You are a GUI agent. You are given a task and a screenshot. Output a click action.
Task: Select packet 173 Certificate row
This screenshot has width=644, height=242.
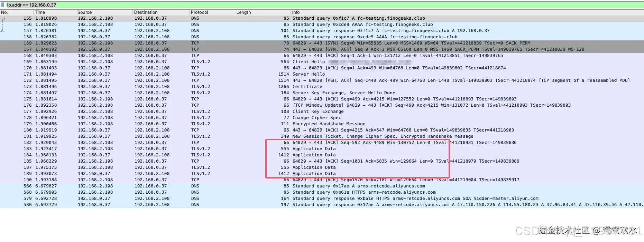click(322, 87)
